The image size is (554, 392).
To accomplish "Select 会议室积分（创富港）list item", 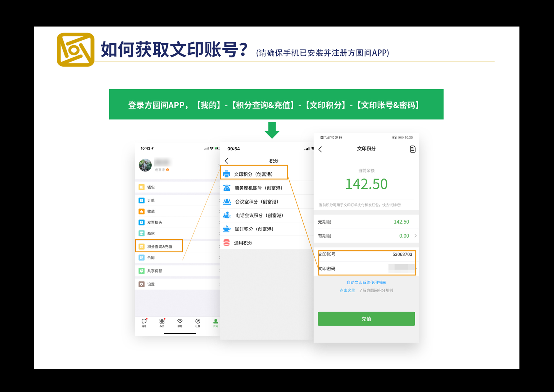I will (267, 202).
